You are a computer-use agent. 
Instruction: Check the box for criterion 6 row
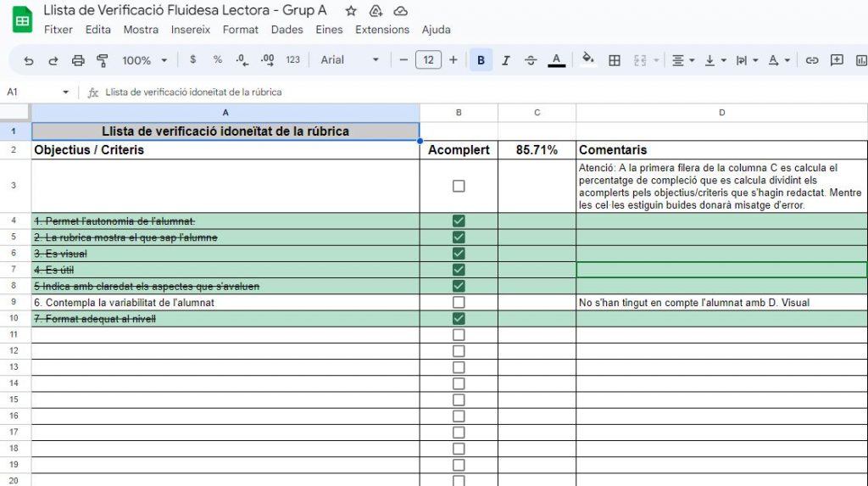coord(459,303)
